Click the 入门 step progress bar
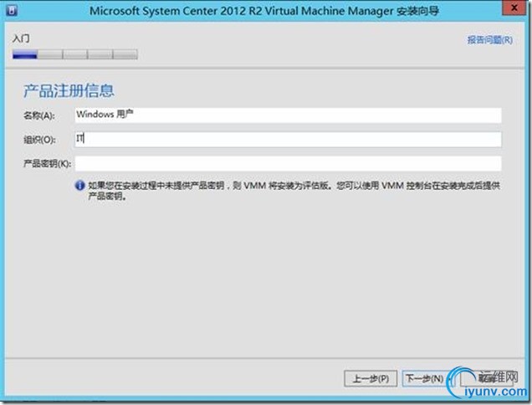The width and height of the screenshot is (532, 405). pos(75,54)
